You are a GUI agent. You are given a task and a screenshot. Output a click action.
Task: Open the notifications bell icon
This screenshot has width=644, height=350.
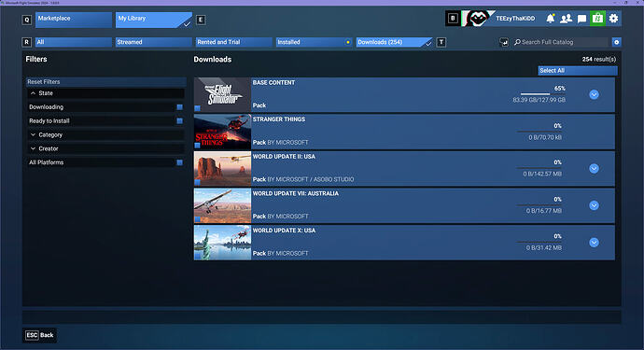pos(551,19)
